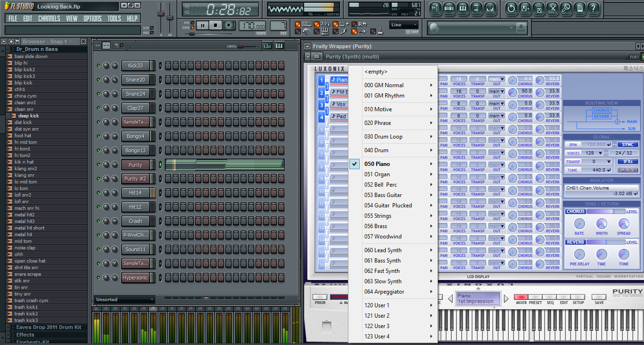644x345 pixels.
Task: Click the save project icon
Action: click(x=525, y=8)
